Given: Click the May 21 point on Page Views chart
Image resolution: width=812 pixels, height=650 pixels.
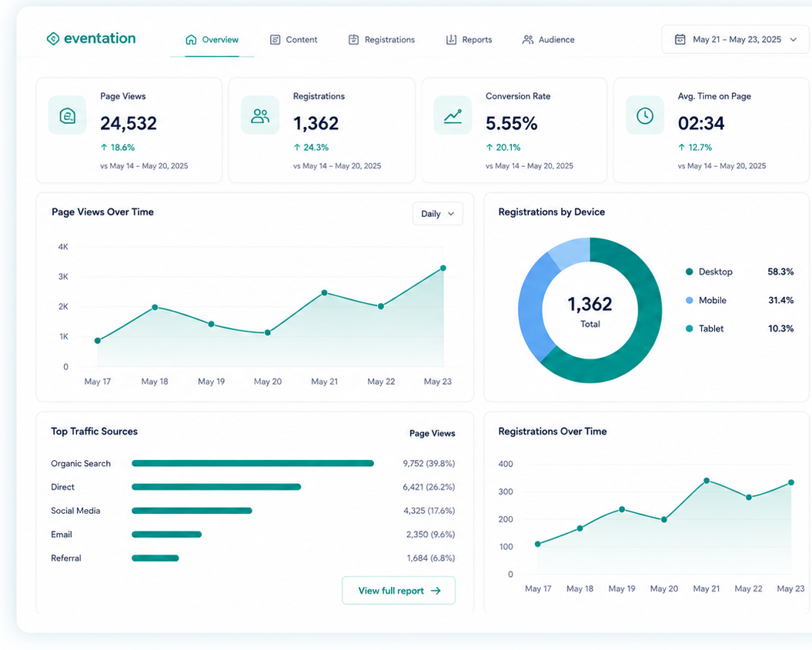Looking at the screenshot, I should [324, 293].
